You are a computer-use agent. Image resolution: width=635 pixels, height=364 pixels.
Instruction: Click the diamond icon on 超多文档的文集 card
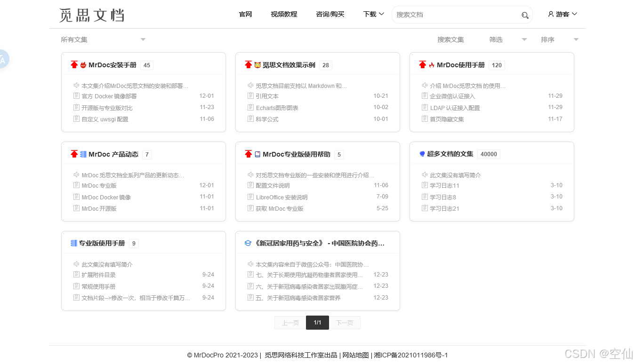(422, 154)
